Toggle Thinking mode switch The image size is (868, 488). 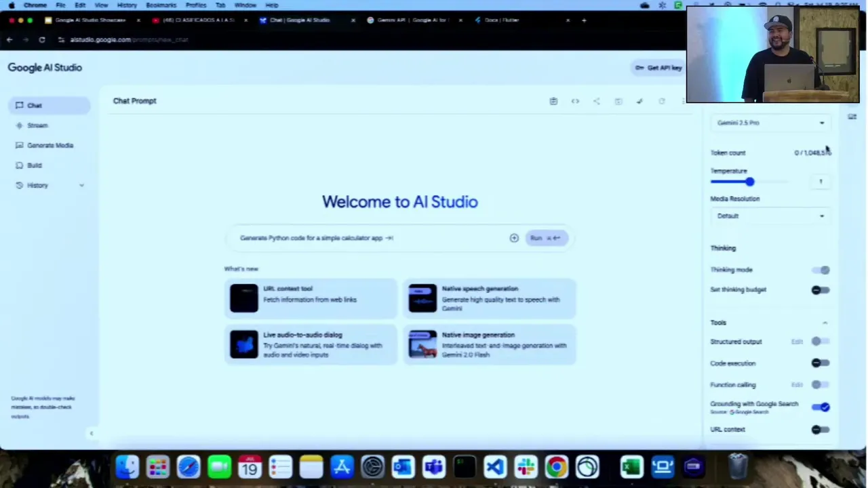pyautogui.click(x=821, y=270)
